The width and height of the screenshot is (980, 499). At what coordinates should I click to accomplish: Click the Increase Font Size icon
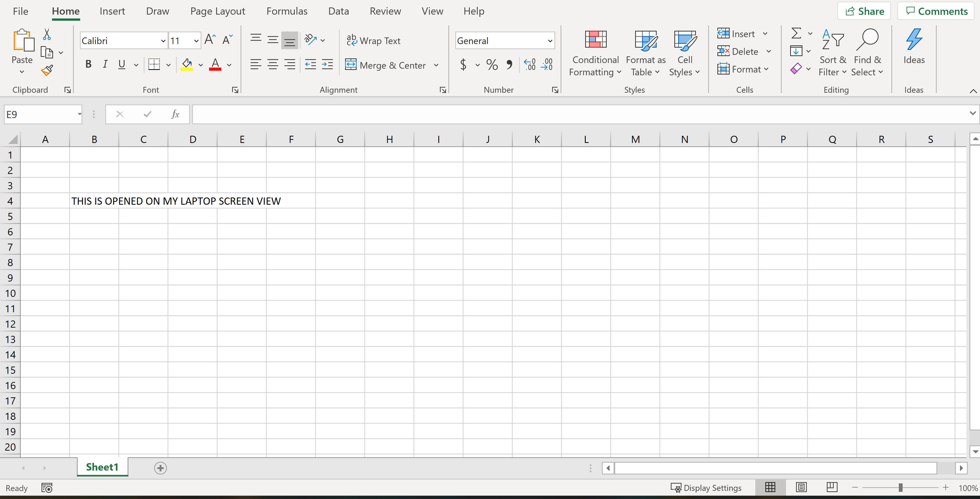210,39
